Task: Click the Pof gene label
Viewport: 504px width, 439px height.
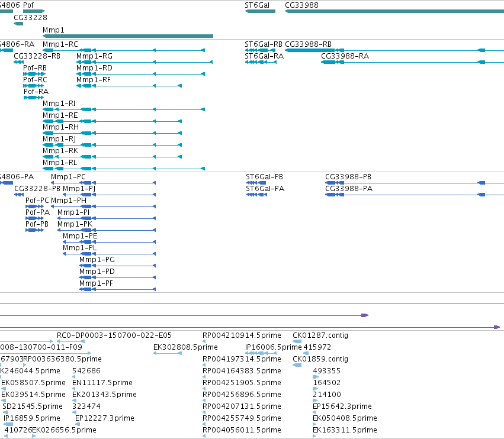Action: tap(28, 5)
